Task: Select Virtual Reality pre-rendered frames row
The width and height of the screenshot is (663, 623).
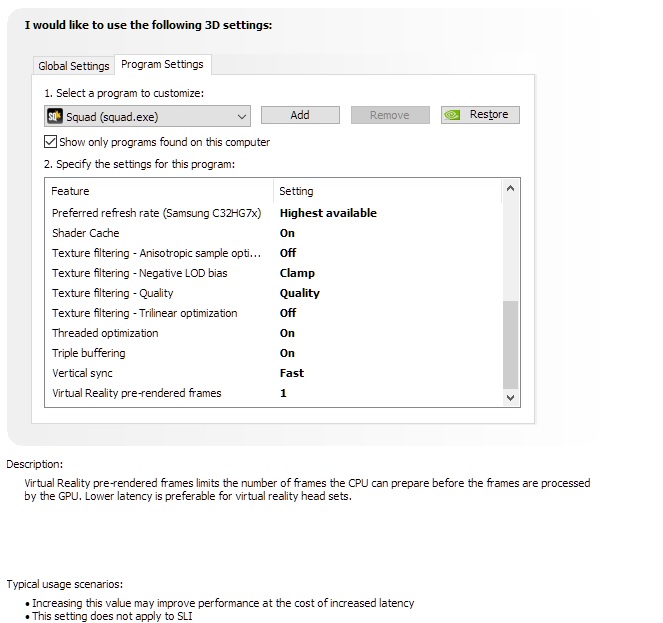Action: pos(136,393)
